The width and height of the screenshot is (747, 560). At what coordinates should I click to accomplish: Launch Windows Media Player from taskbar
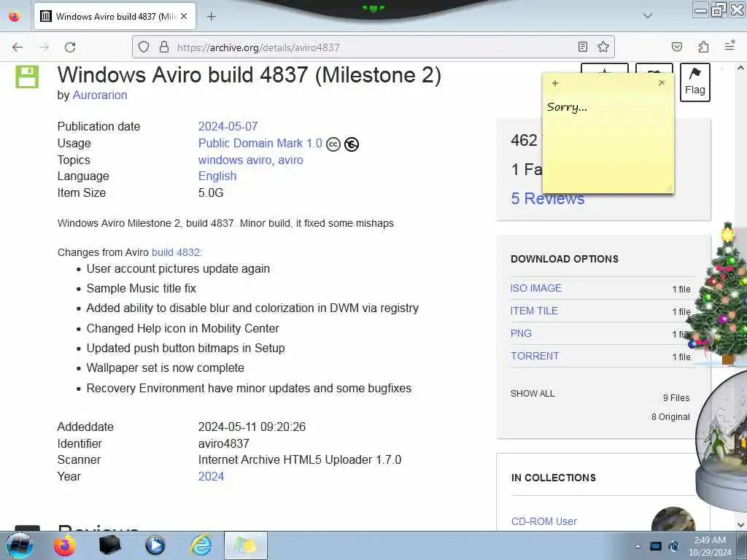155,545
